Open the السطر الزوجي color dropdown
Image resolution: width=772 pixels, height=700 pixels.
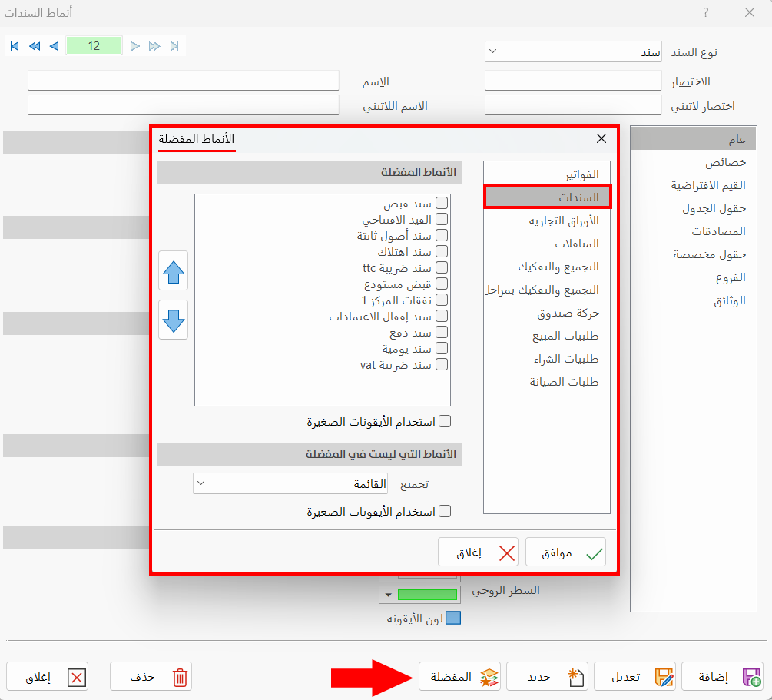(419, 595)
